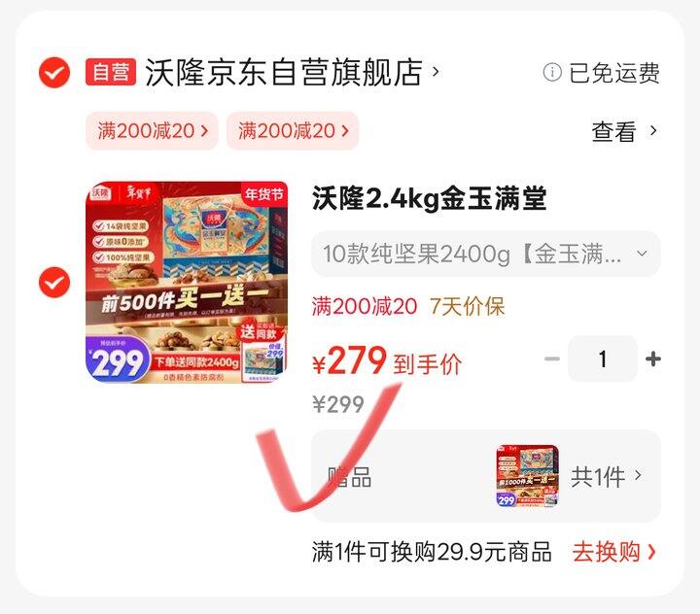Uncheck the 沃隆2.4kg product checkbox
Image resolution: width=700 pixels, height=614 pixels.
(x=54, y=282)
